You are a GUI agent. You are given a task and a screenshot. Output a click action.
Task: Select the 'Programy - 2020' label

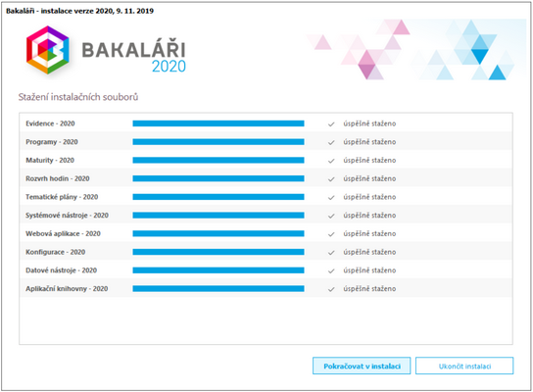click(x=52, y=142)
